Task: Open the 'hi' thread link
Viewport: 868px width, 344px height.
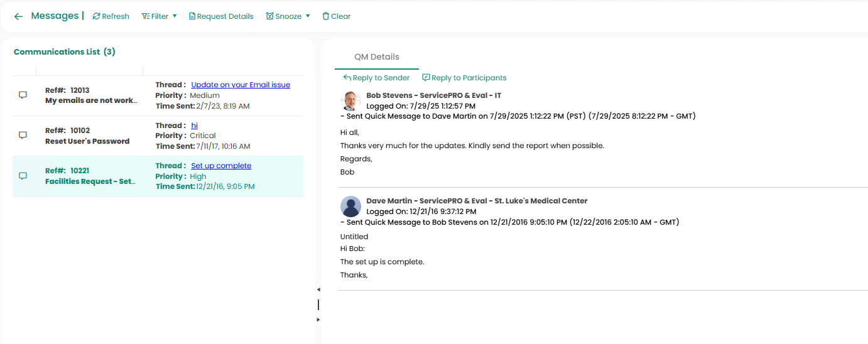Action: click(194, 126)
